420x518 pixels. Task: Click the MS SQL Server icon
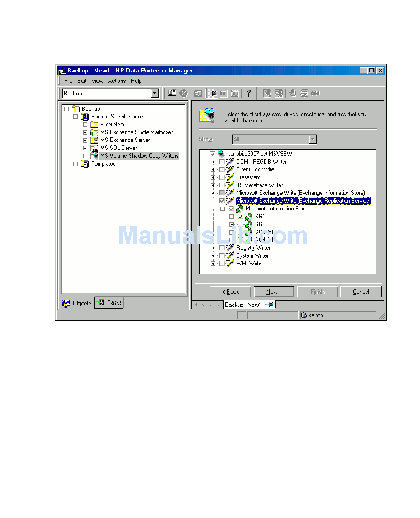[94, 148]
